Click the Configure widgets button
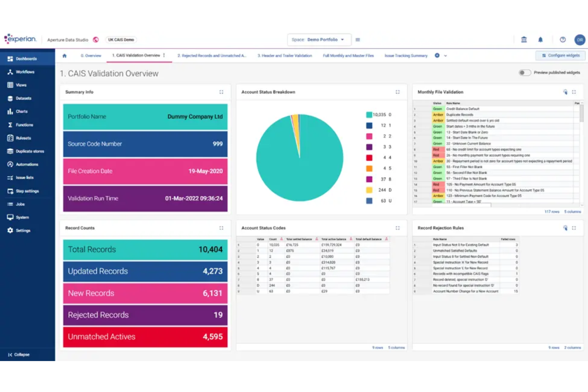This screenshot has height=392, width=588. pyautogui.click(x=560, y=55)
